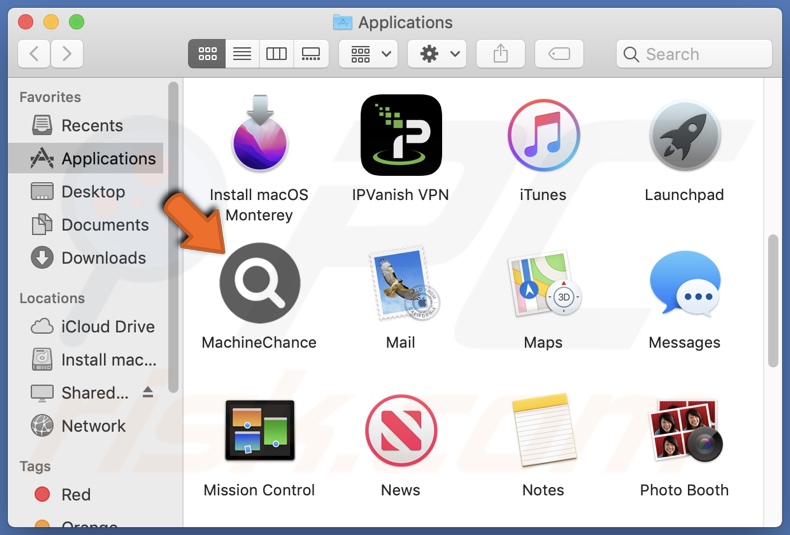Eject the Shared volume in sidebar
This screenshot has width=790, height=535.
pos(148,393)
